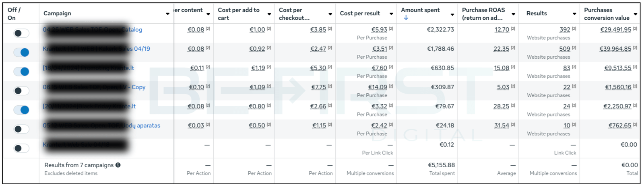Click footnote icon beside 22.35 ROAS value

513,48
